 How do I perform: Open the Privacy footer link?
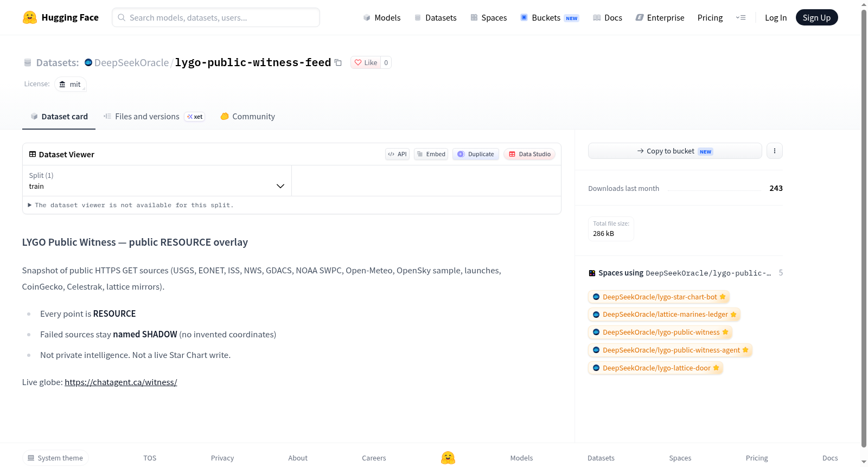point(222,458)
